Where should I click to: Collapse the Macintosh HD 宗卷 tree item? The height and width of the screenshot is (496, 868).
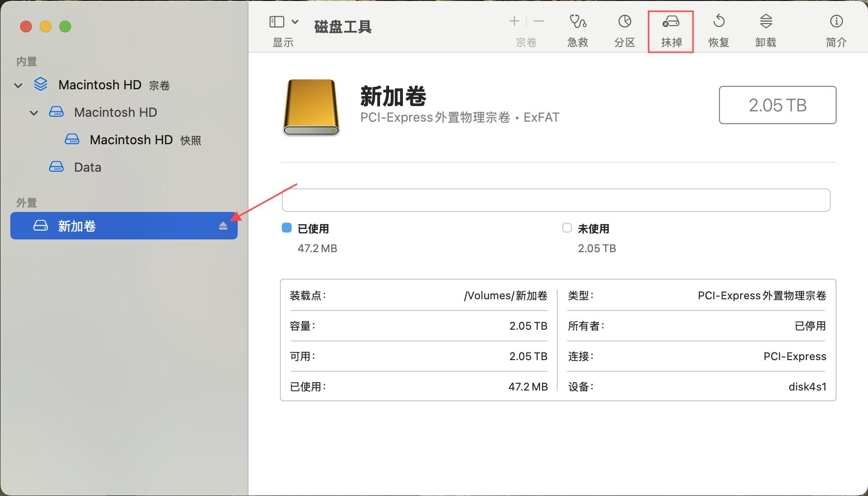coord(18,85)
